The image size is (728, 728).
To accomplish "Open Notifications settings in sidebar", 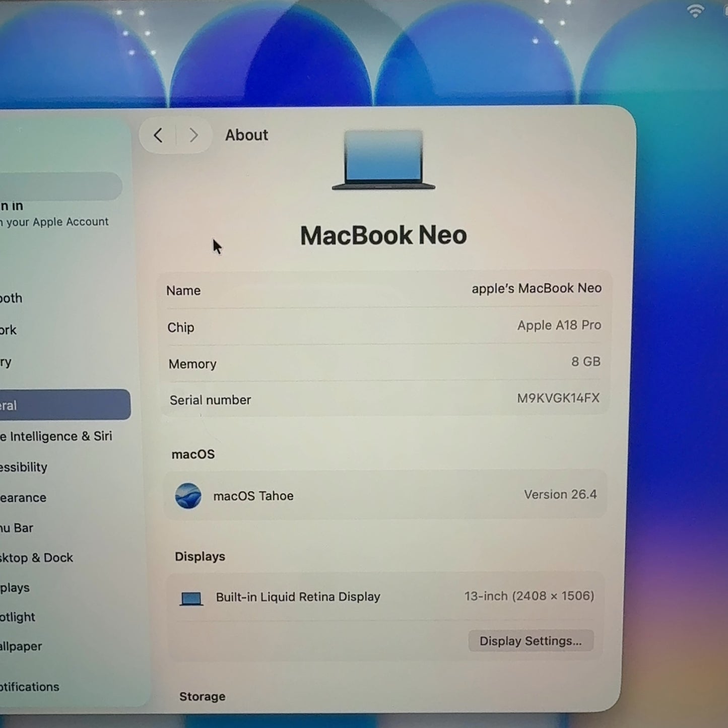I will pyautogui.click(x=30, y=687).
